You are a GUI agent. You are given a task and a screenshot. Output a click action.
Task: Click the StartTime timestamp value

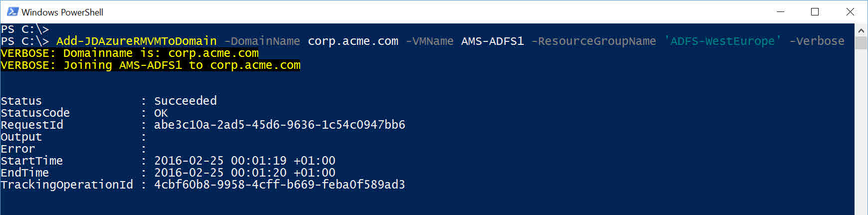[244, 161]
